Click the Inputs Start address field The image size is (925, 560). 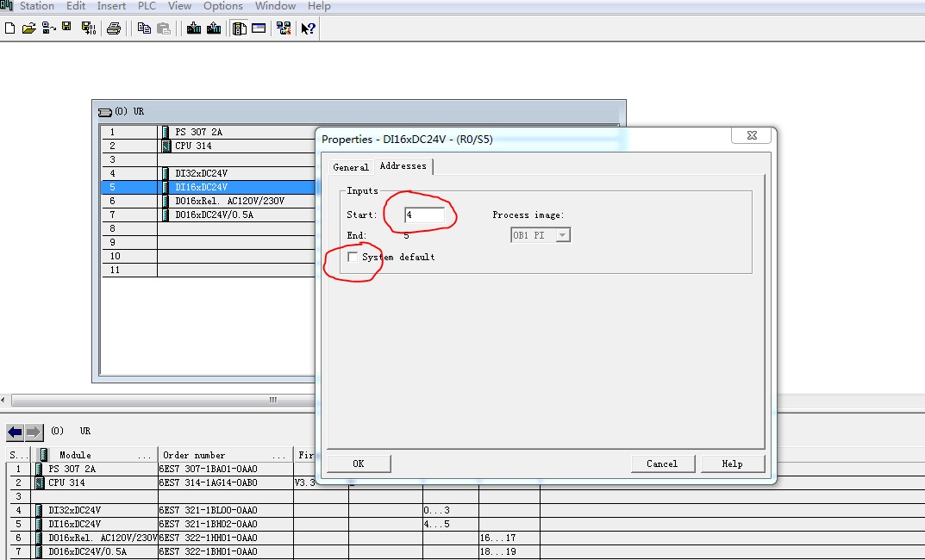tap(425, 215)
